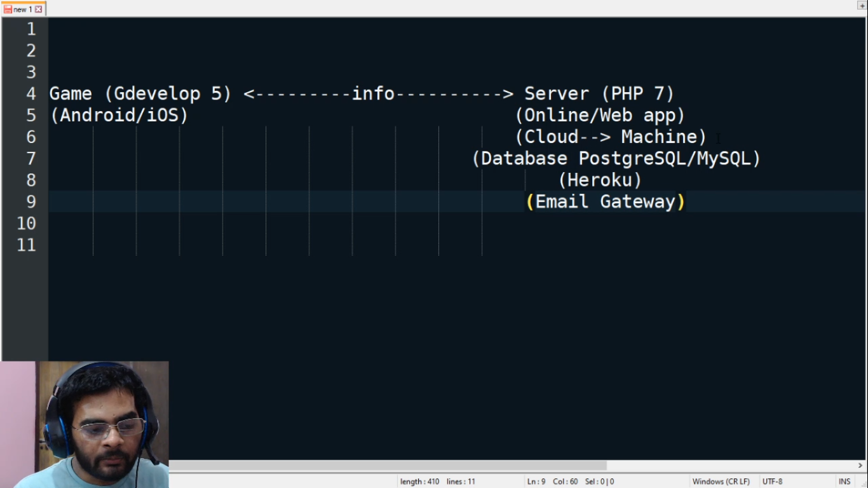Select the 'new 1' document tab

[23, 9]
